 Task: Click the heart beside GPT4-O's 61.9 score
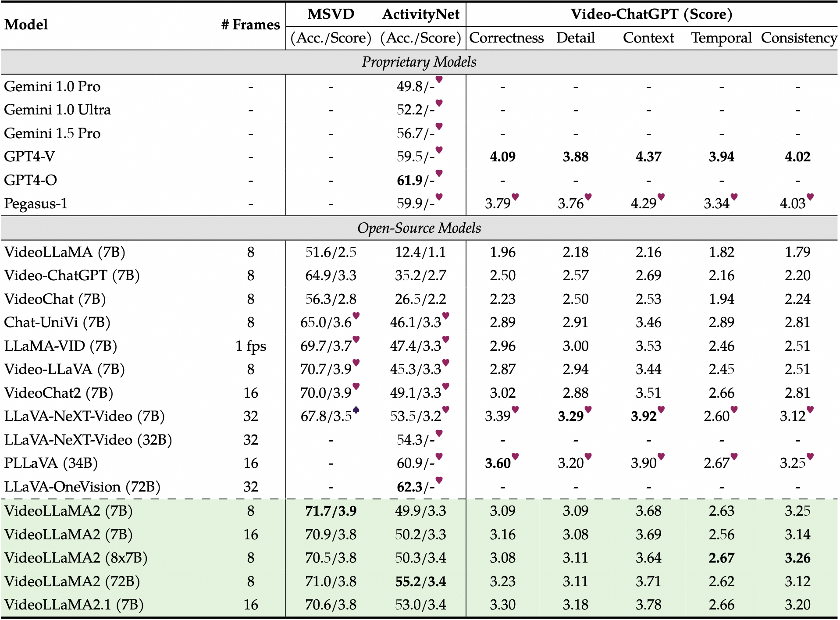(x=439, y=173)
